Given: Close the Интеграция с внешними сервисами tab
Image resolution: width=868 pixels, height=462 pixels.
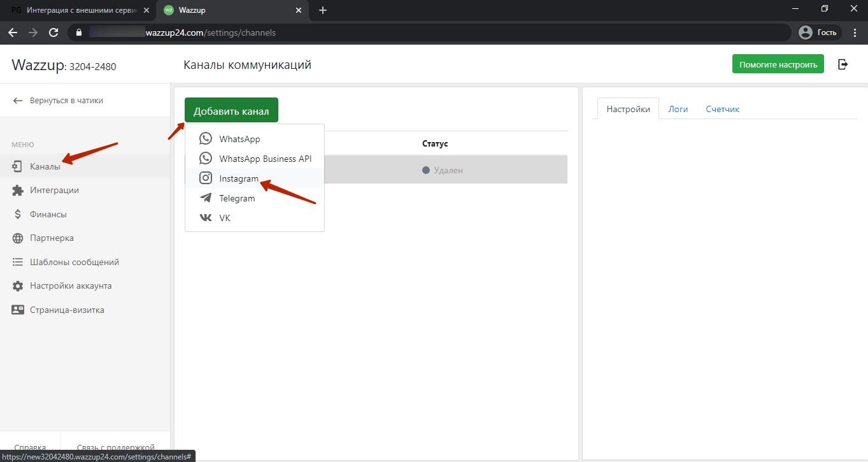Looking at the screenshot, I should 146,10.
